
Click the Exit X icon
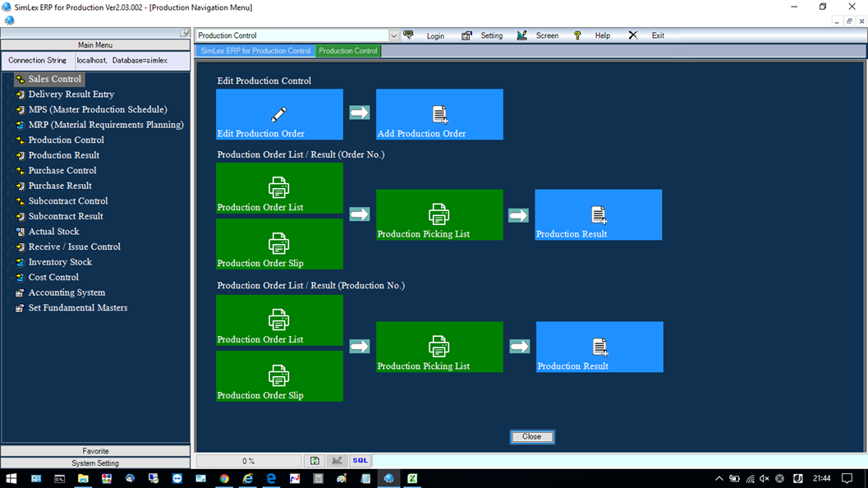coord(633,35)
